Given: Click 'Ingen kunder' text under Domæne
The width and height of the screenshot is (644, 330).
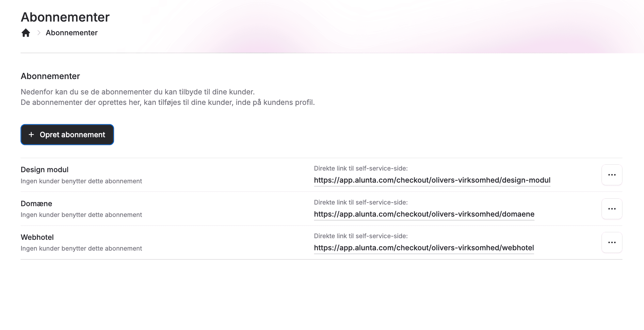Looking at the screenshot, I should pyautogui.click(x=81, y=215).
